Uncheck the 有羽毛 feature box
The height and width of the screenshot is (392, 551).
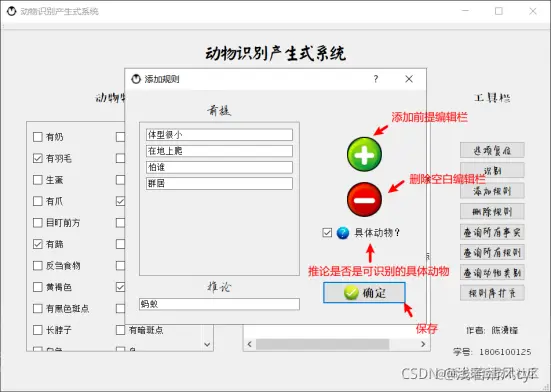point(38,158)
